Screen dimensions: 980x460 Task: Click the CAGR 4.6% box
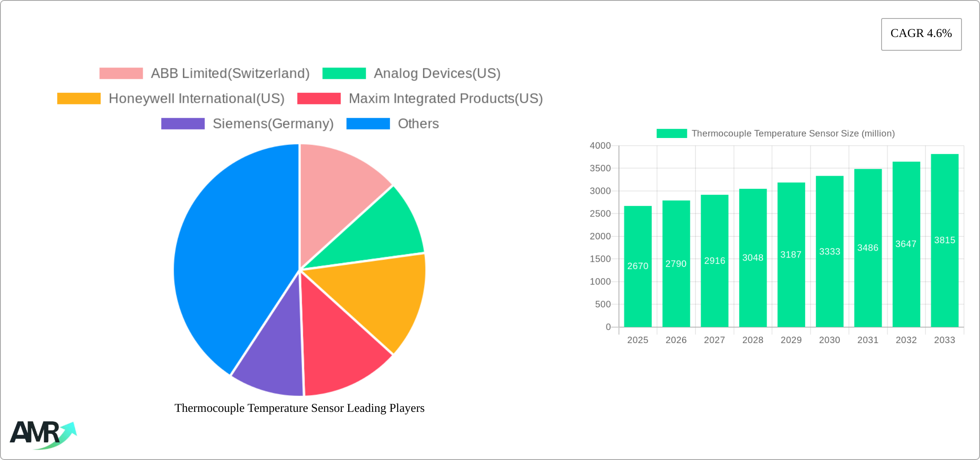[921, 34]
